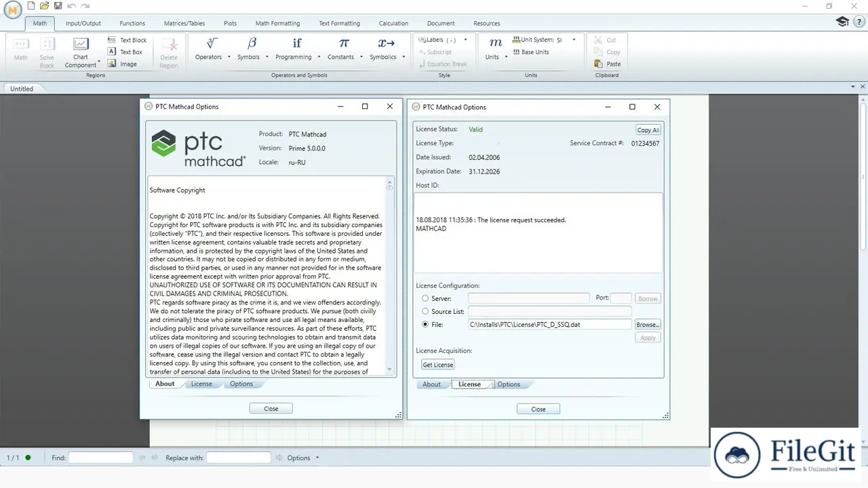The image size is (868, 488).
Task: Expand the Symbols dropdown arrow
Action: (x=267, y=57)
